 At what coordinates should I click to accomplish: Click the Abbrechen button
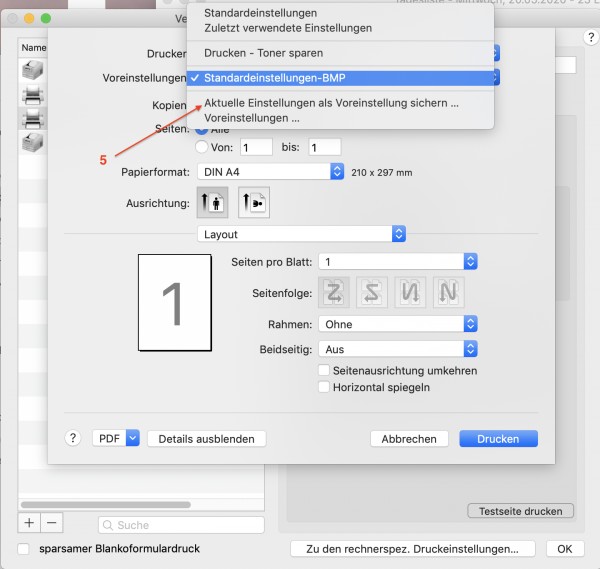[409, 439]
